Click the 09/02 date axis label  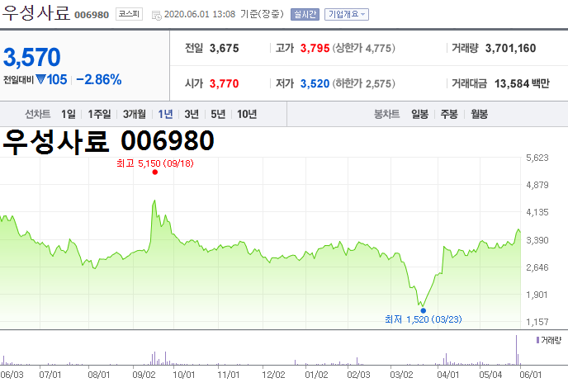pyautogui.click(x=144, y=375)
